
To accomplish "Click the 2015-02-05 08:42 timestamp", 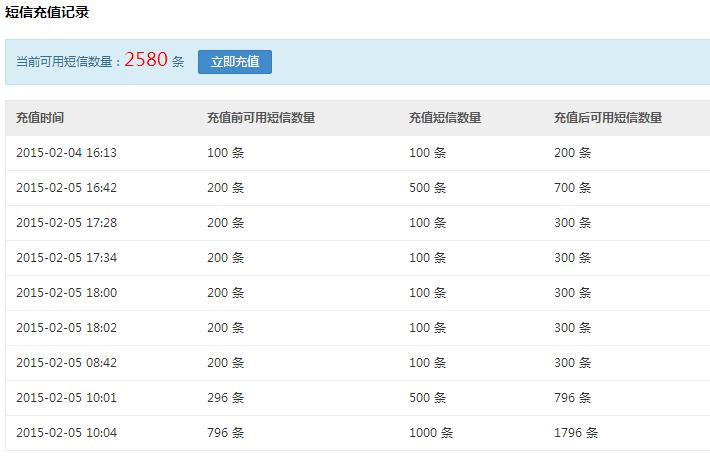I will tap(66, 363).
